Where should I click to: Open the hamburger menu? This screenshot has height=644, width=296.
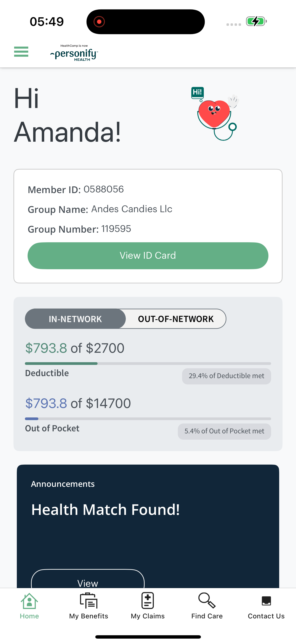pyautogui.click(x=21, y=52)
